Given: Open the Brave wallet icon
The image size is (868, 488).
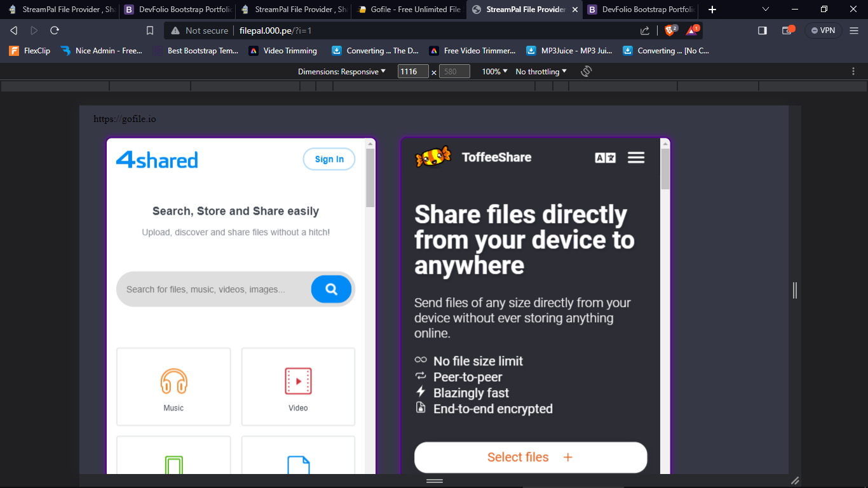Looking at the screenshot, I should (788, 30).
